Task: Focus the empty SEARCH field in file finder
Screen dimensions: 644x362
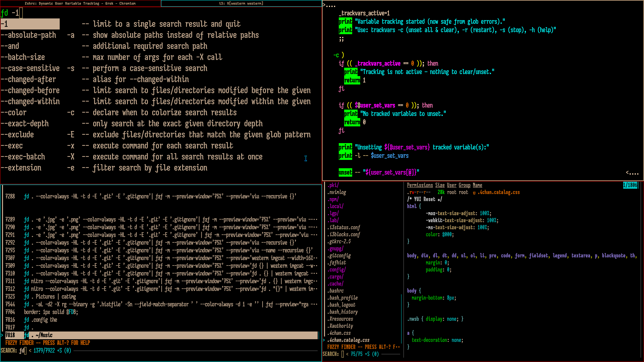Action: pos(342,354)
